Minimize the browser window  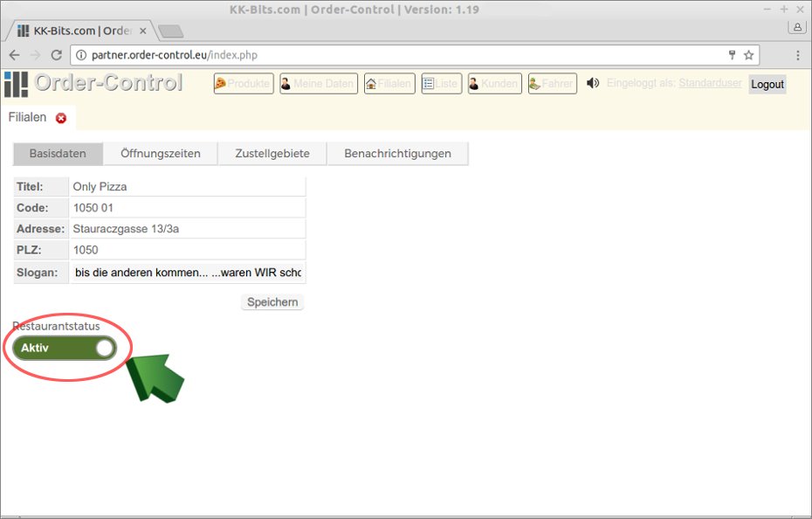pyautogui.click(x=767, y=10)
